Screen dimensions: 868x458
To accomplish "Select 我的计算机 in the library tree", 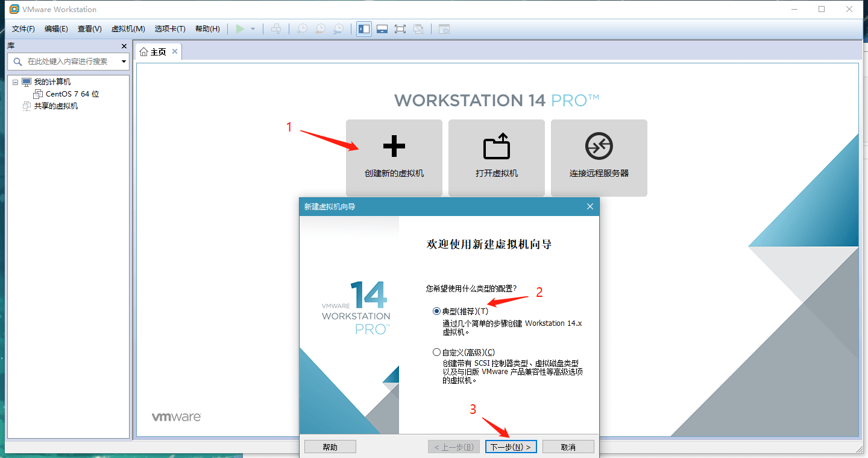I will coord(52,82).
